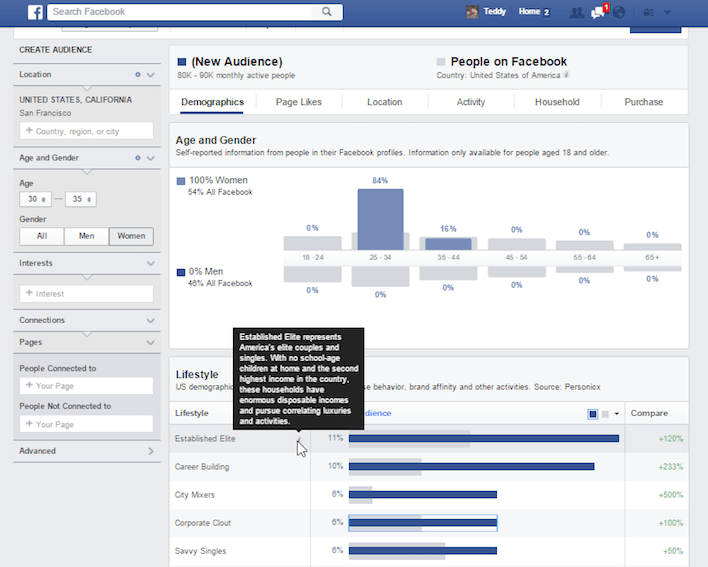The width and height of the screenshot is (708, 567).
Task: Click the Facebook logo icon
Action: [x=35, y=12]
